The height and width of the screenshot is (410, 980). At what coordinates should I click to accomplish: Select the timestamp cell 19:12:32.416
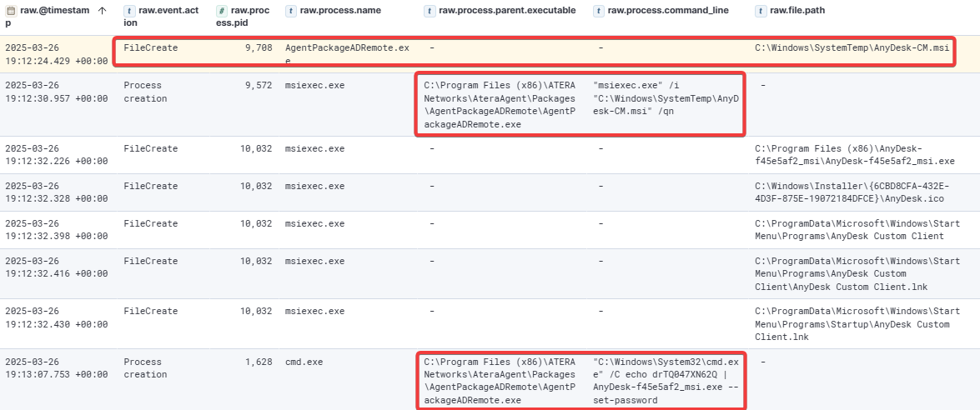tap(56, 267)
